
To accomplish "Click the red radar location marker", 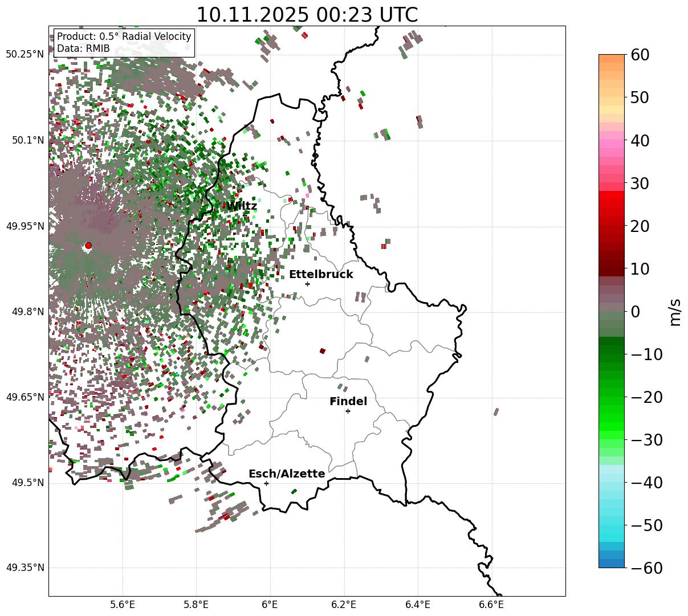I will pos(88,246).
